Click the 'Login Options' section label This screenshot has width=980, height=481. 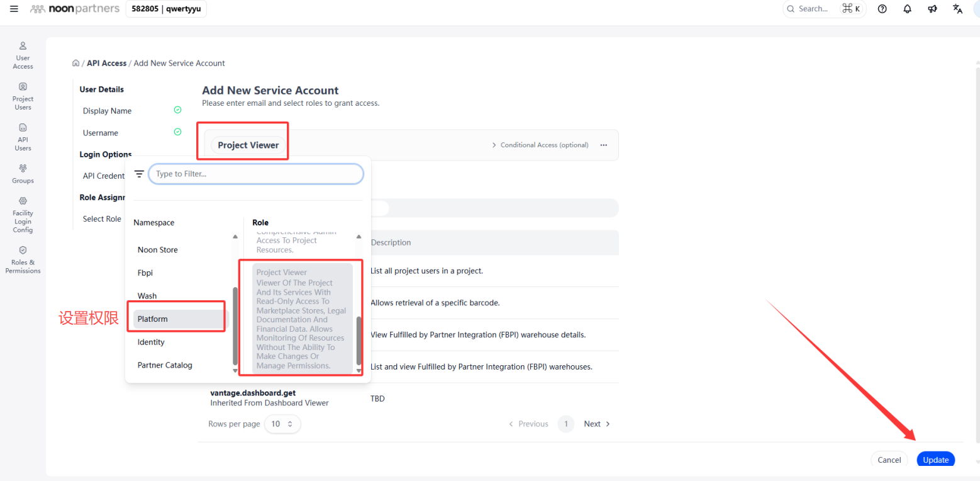click(x=106, y=154)
